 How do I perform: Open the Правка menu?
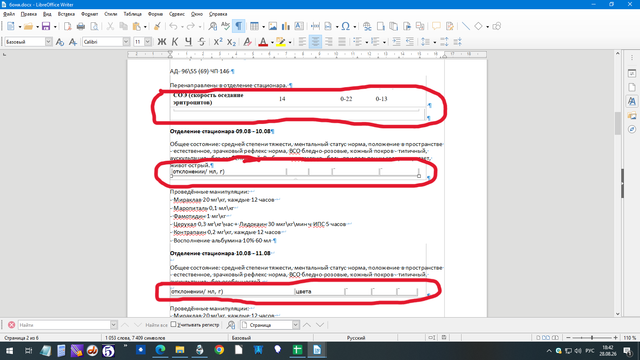coord(29,14)
